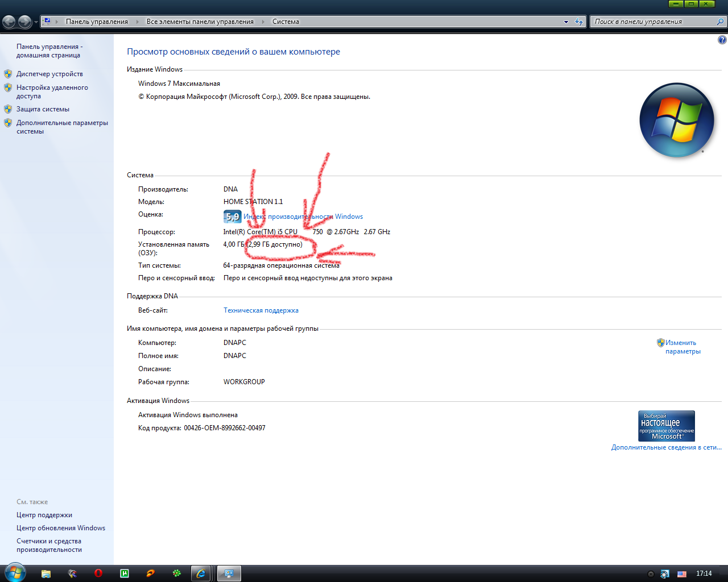Click the keyboard language flag in tray
This screenshot has width=728, height=582.
point(682,574)
